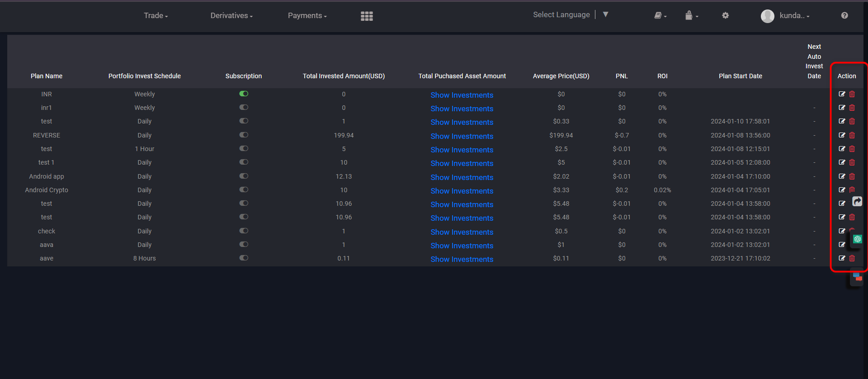Image resolution: width=868 pixels, height=379 pixels.
Task: Delete the REVERSE plan
Action: coord(852,135)
